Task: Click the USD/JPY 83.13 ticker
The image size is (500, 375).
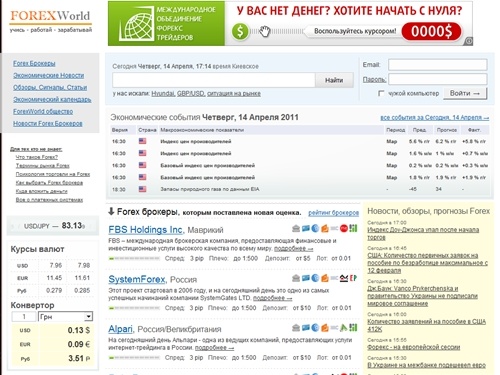Action: (53, 226)
